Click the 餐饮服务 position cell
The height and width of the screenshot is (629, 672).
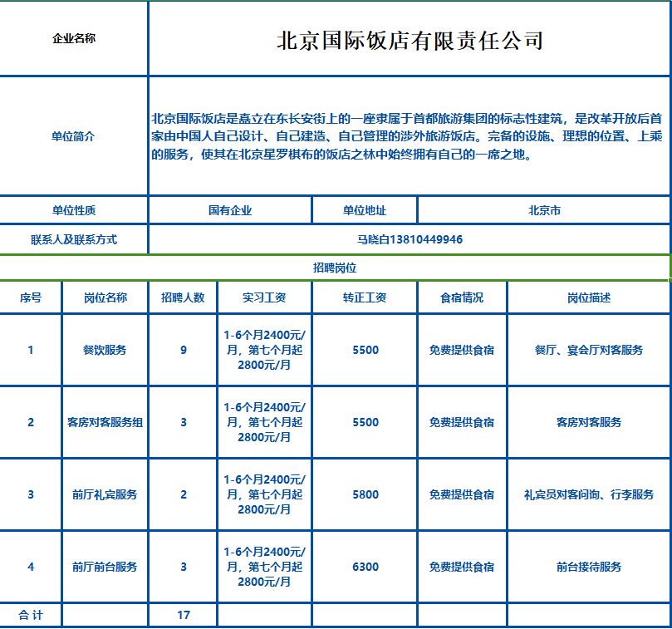click(x=105, y=350)
